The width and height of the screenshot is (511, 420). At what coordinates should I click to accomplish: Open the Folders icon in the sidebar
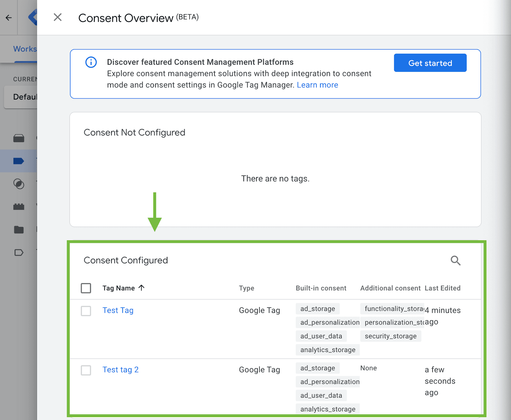(19, 229)
